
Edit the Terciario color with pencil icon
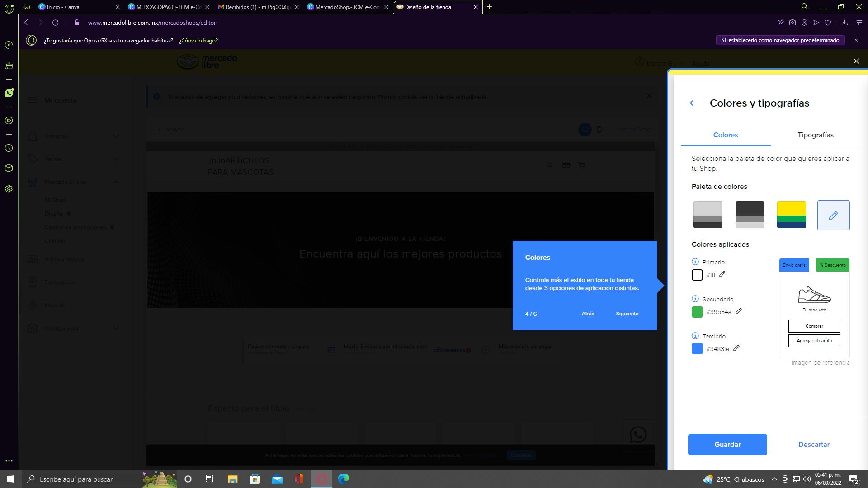(736, 348)
